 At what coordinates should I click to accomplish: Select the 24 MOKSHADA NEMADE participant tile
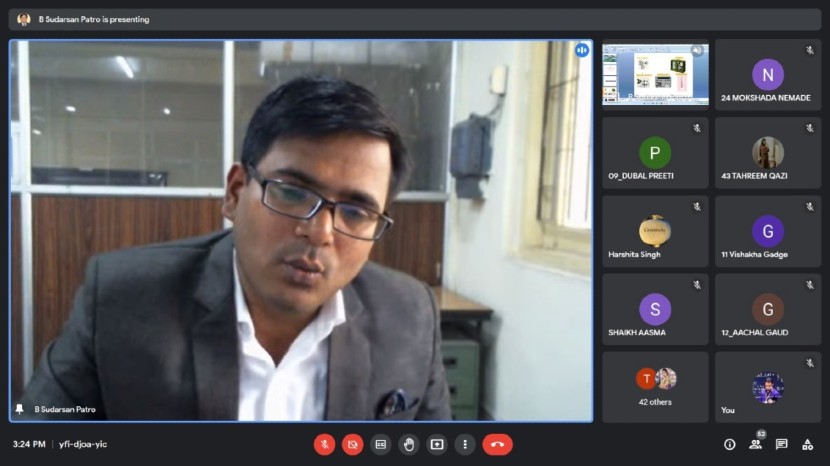[767, 75]
